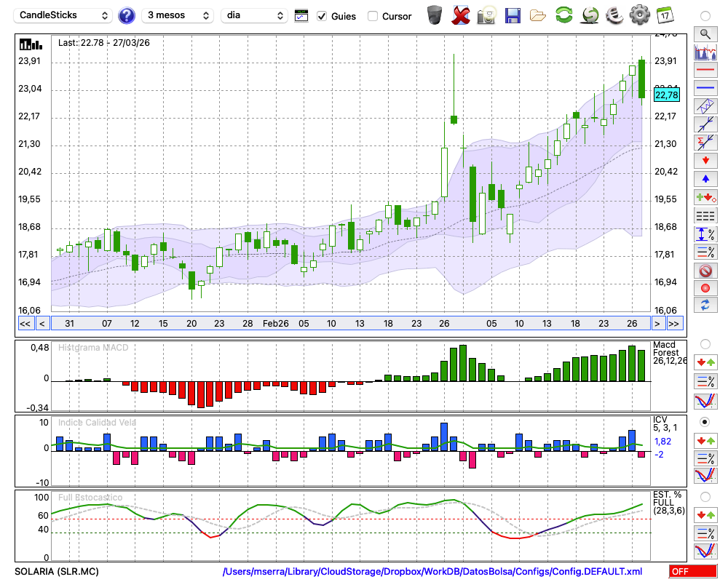The height and width of the screenshot is (582, 728).
Task: Click the green refresh arrows icon
Action: [563, 15]
